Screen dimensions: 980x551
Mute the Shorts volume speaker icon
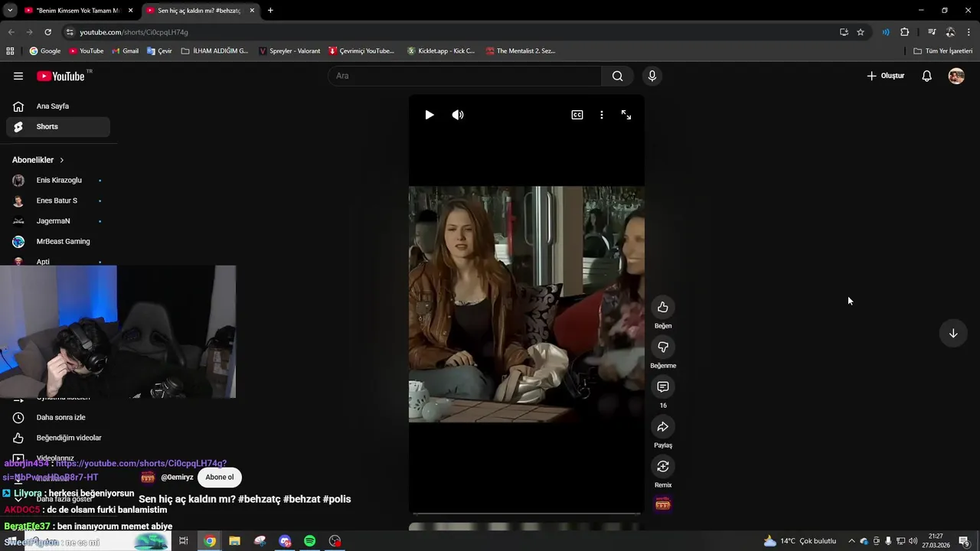click(x=458, y=115)
